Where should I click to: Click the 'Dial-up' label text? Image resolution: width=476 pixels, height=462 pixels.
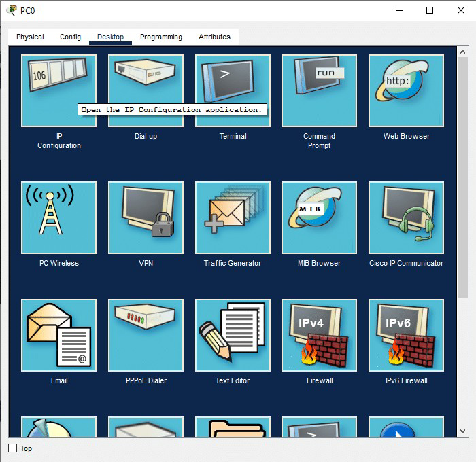coord(146,136)
